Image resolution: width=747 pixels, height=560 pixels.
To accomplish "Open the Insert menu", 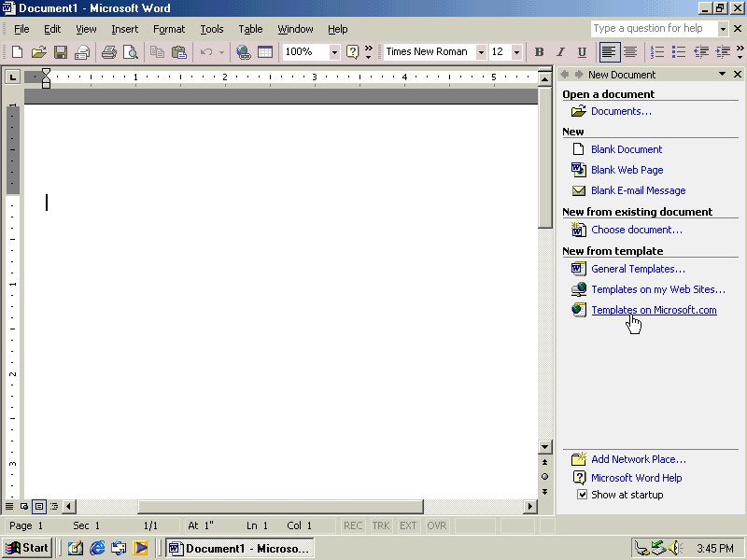I will click(125, 29).
